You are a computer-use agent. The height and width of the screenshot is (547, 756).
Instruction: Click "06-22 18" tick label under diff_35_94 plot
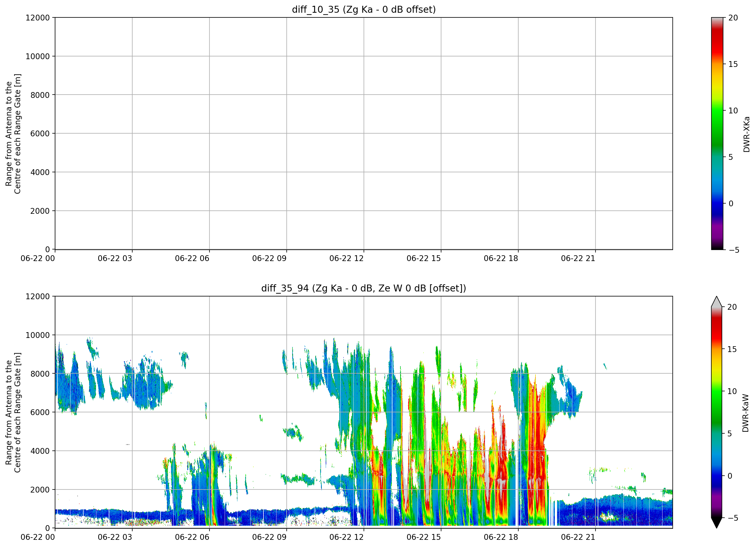[x=501, y=537]
